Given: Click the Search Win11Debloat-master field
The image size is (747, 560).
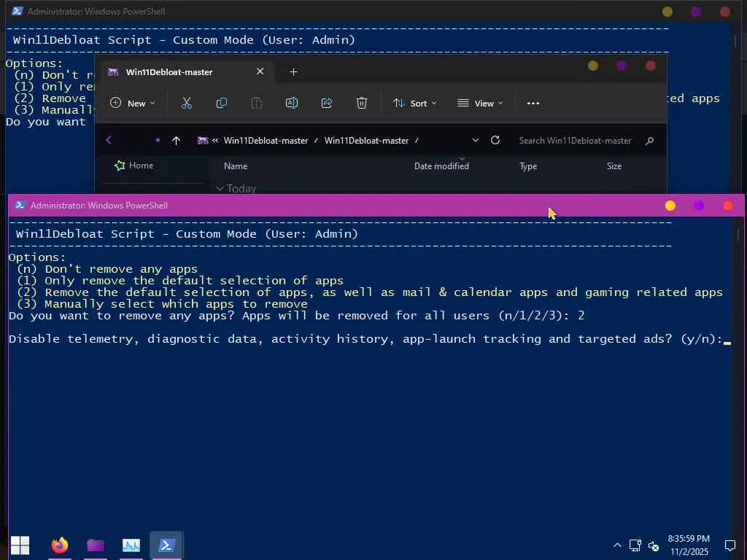Looking at the screenshot, I should [x=575, y=141].
